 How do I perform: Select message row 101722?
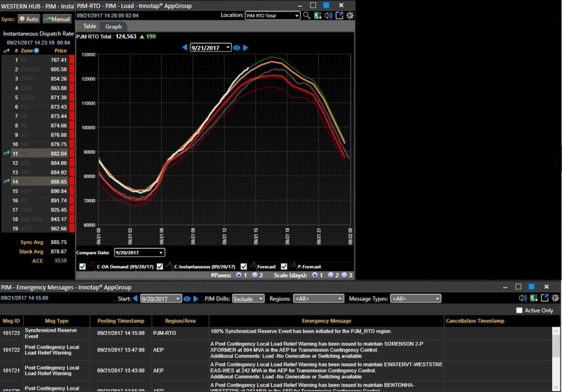(276, 350)
